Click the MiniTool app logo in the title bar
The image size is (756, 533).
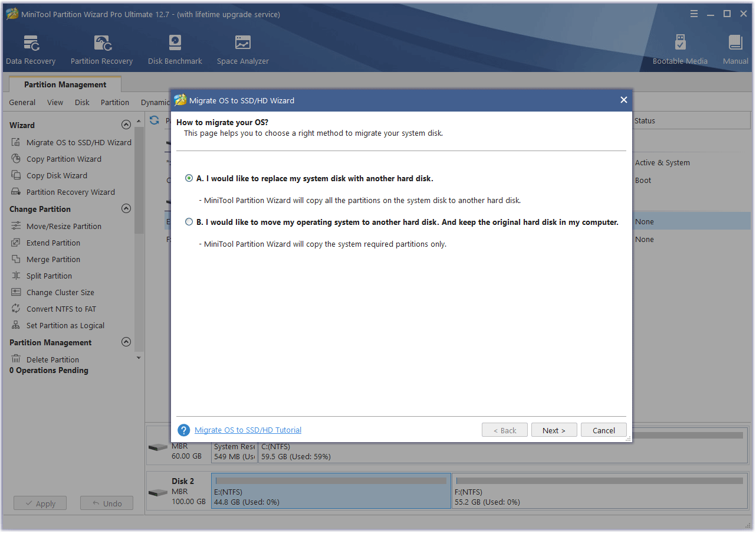(x=12, y=14)
